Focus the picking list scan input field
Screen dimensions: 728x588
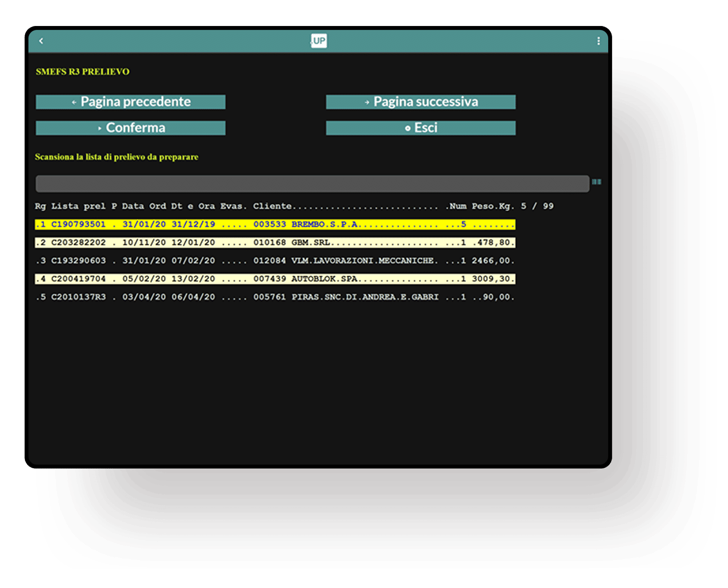tap(312, 183)
